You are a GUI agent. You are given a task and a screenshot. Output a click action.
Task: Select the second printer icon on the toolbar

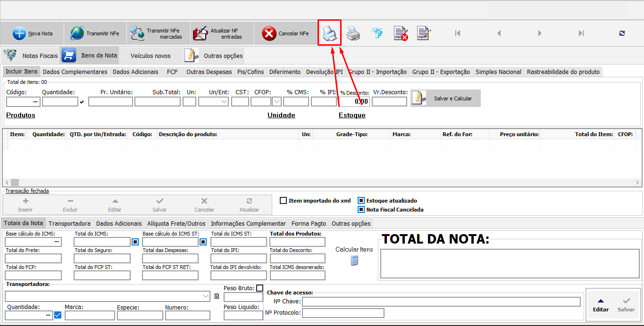click(353, 33)
